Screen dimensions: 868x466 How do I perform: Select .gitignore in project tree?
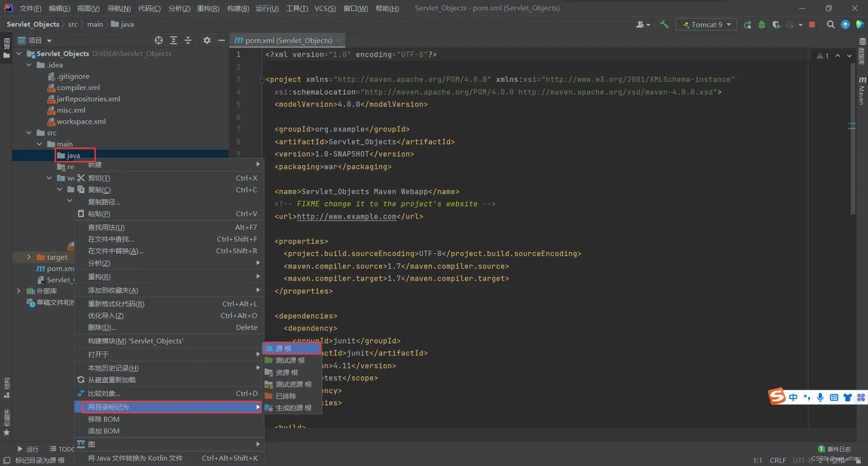click(x=73, y=76)
